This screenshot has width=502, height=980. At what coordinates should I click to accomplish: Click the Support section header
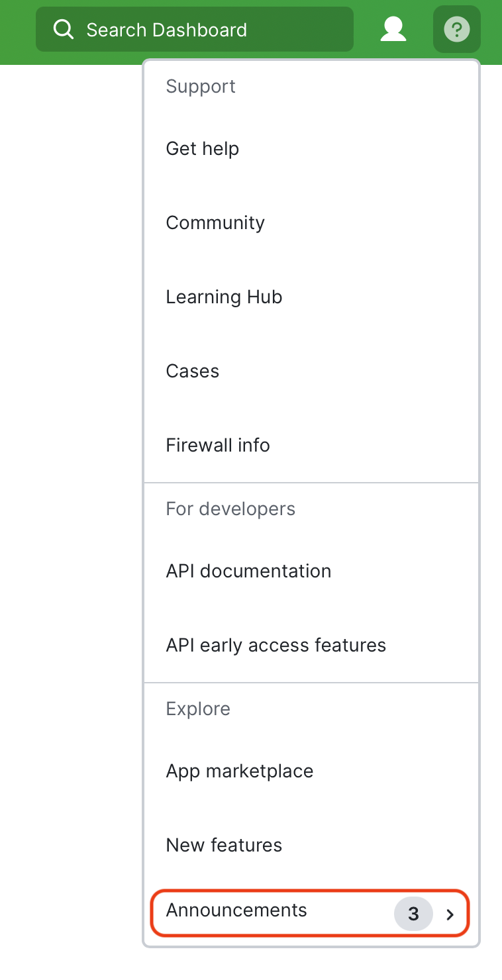pyautogui.click(x=200, y=86)
